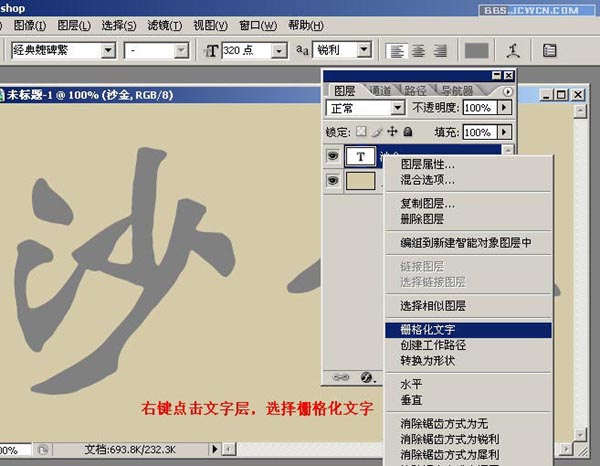
Task: Click the link layers icon at panel bottom
Action: tap(340, 377)
